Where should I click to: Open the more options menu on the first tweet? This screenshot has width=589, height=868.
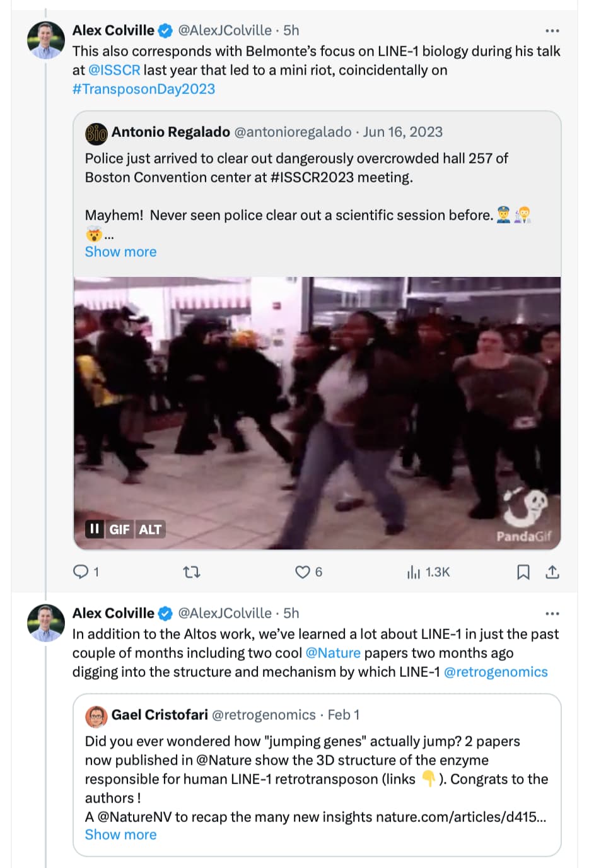[x=552, y=30]
